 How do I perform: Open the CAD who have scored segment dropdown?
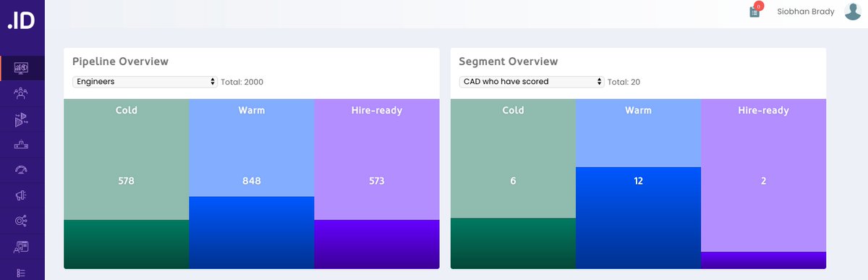(532, 82)
